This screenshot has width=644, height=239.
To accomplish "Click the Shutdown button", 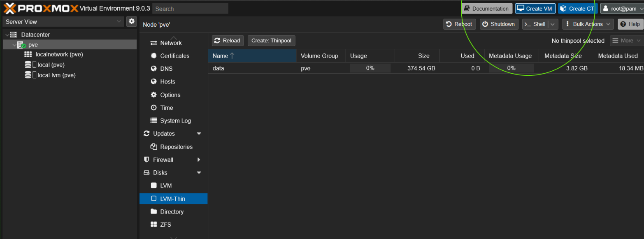I will click(x=499, y=24).
